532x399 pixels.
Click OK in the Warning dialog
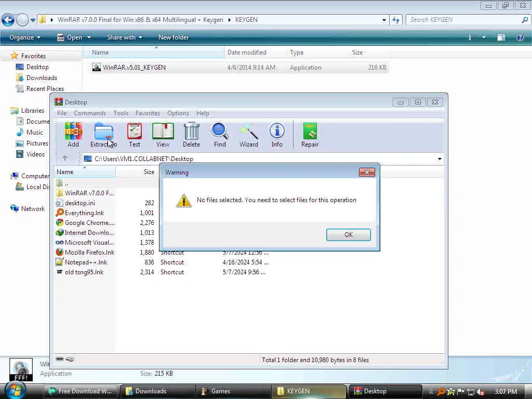(x=349, y=234)
